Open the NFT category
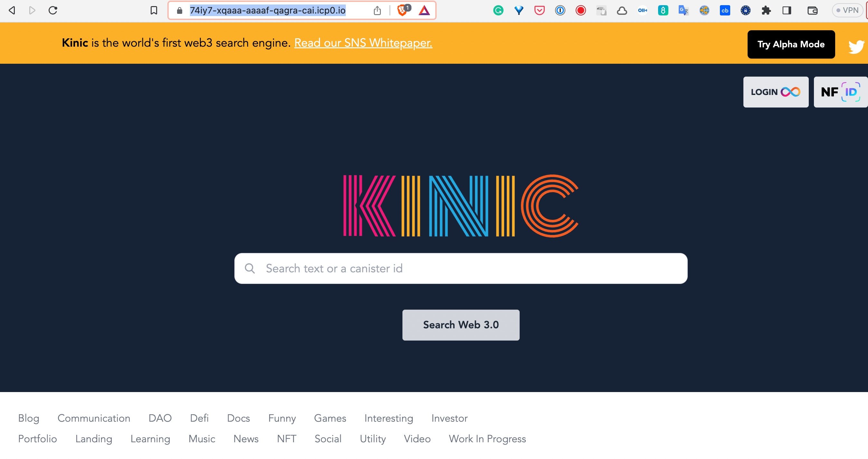 coord(287,439)
